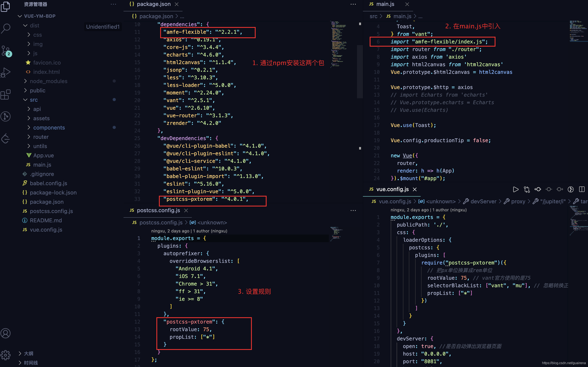Screen dimensions: 588x367
Task: Open the Manage settings gear icon
Action: click(6, 355)
